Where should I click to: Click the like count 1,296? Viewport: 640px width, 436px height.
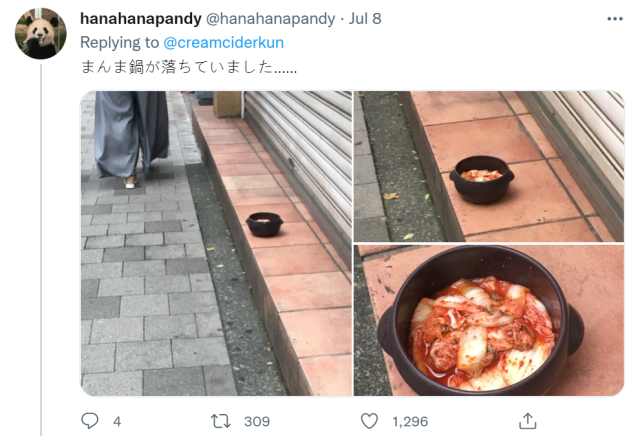click(x=410, y=421)
